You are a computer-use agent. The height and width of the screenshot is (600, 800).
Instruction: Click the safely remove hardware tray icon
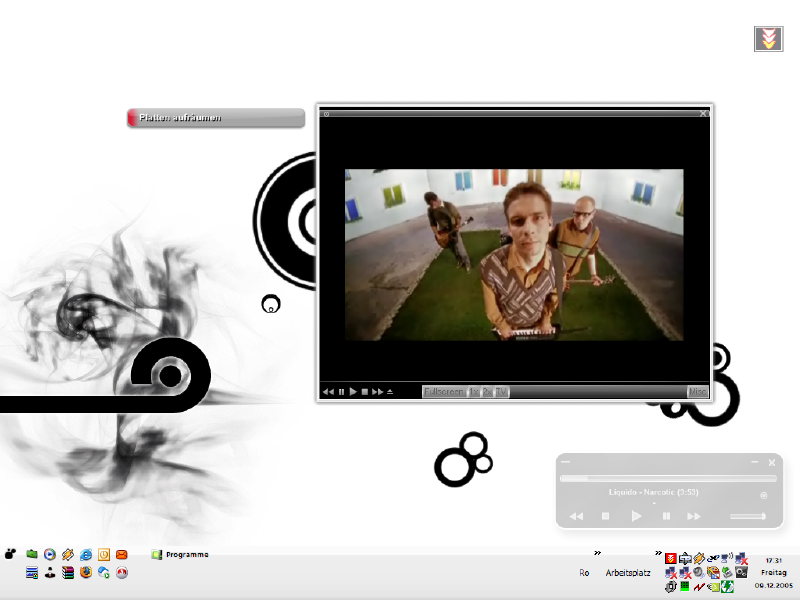(727, 572)
